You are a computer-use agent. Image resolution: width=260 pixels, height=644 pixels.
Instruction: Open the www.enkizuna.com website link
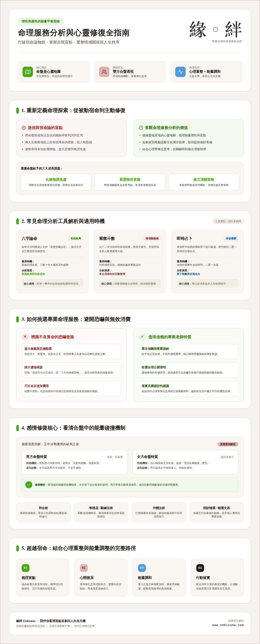(228, 625)
